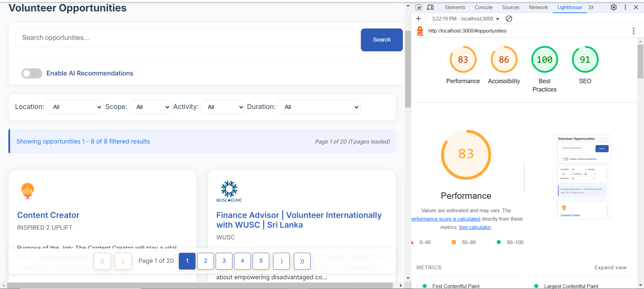
Task: Click the Best Practices 100 score gauge
Action: click(x=544, y=60)
